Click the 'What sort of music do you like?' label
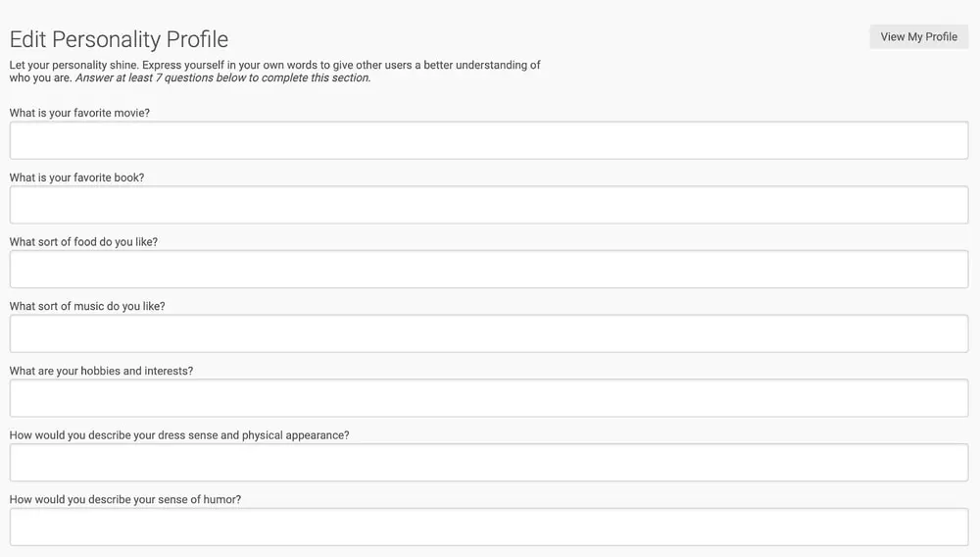The image size is (980, 557). pos(87,307)
